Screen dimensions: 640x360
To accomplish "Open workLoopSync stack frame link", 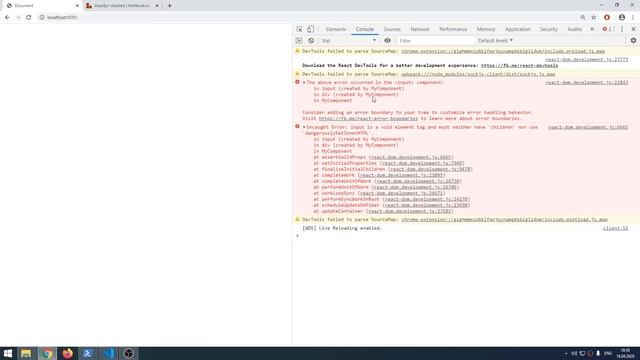I will click(401, 193).
